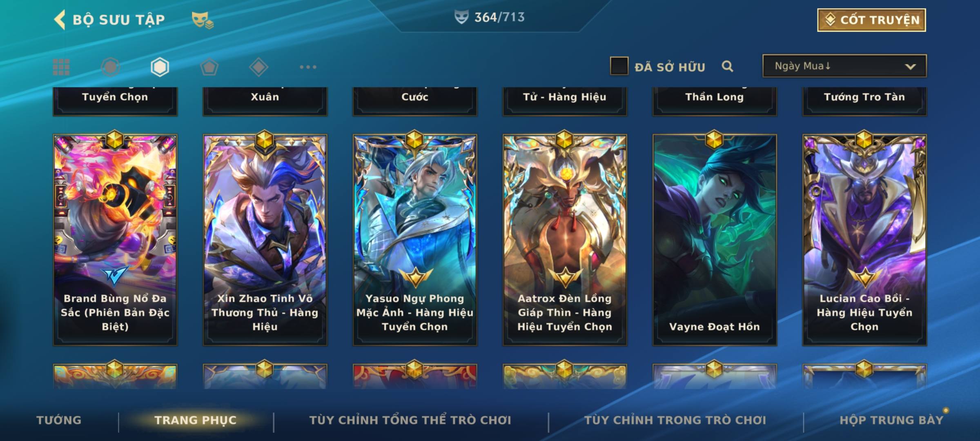
Task: Select the Brand Bùng Nổ Đa Sắc skin
Action: pos(115,240)
